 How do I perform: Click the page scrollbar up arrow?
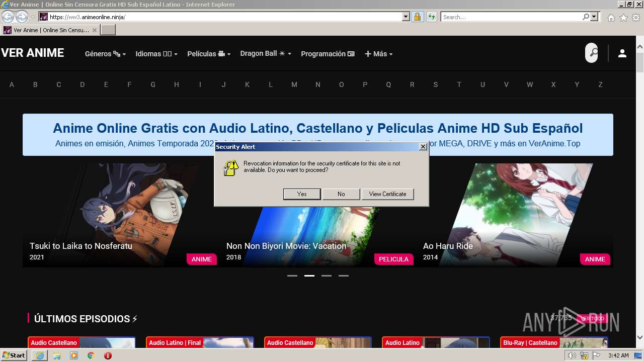click(x=640, y=47)
